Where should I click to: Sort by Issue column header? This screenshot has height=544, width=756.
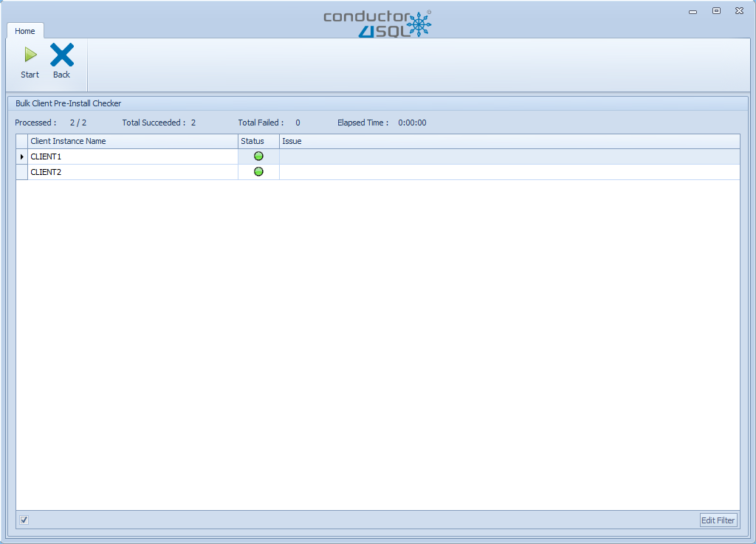pos(509,141)
